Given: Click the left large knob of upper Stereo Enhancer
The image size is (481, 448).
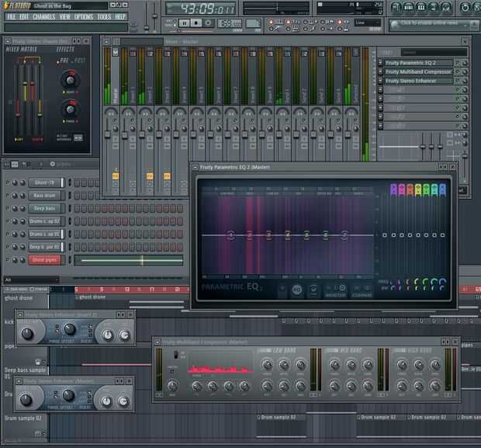Looking at the screenshot, I should tap(27, 333).
